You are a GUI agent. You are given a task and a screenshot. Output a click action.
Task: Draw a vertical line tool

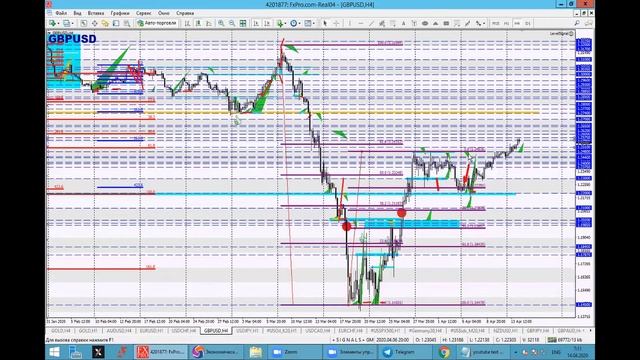[350, 23]
